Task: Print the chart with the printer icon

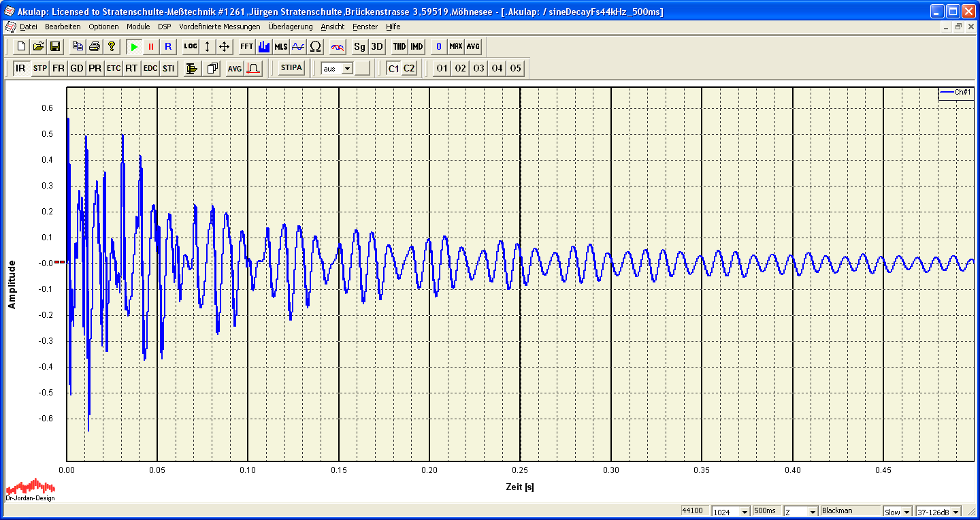Action: pyautogui.click(x=95, y=47)
